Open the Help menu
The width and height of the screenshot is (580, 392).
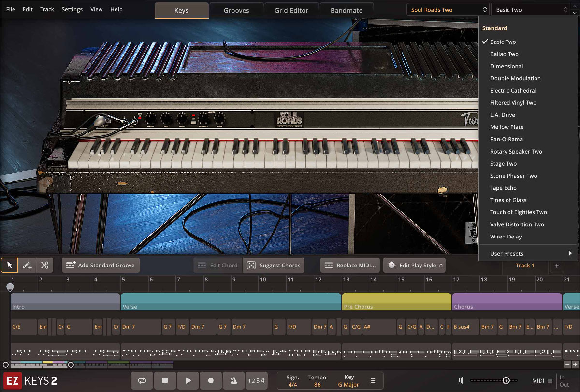(x=116, y=9)
